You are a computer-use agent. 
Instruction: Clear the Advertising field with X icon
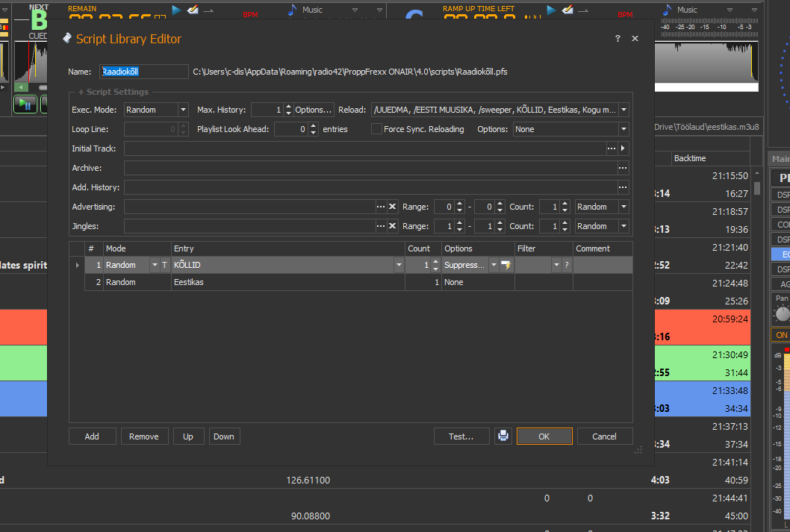pos(393,207)
